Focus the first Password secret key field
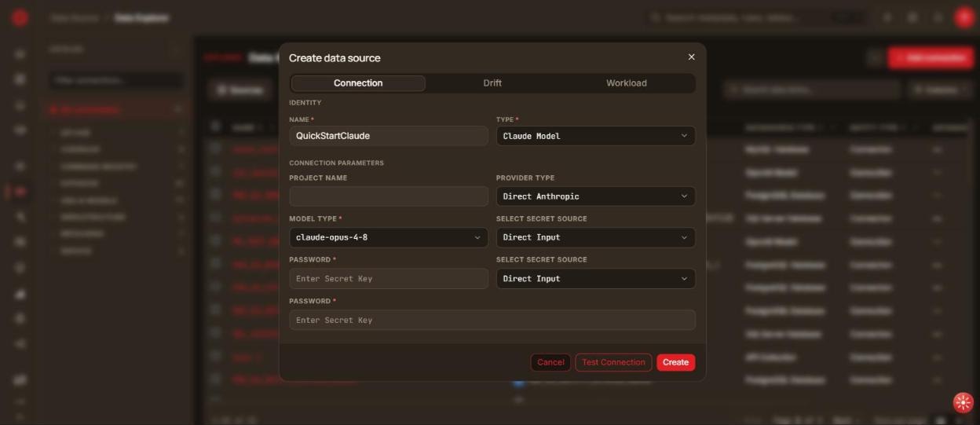 pos(389,279)
